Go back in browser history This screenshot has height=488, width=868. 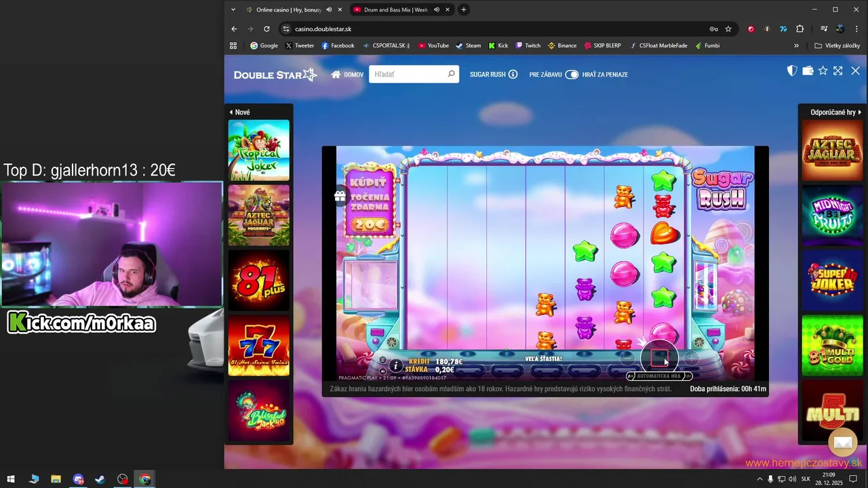[234, 29]
